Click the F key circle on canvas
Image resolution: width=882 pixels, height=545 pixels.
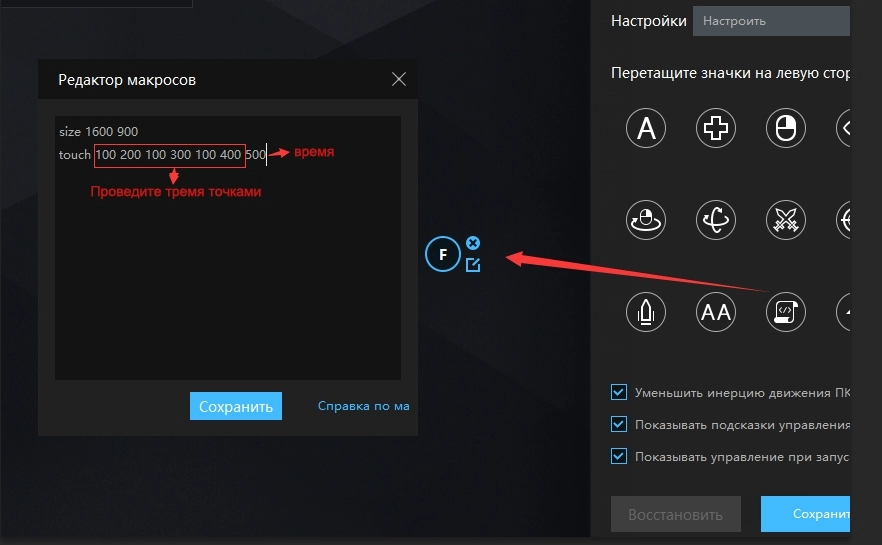coord(443,254)
